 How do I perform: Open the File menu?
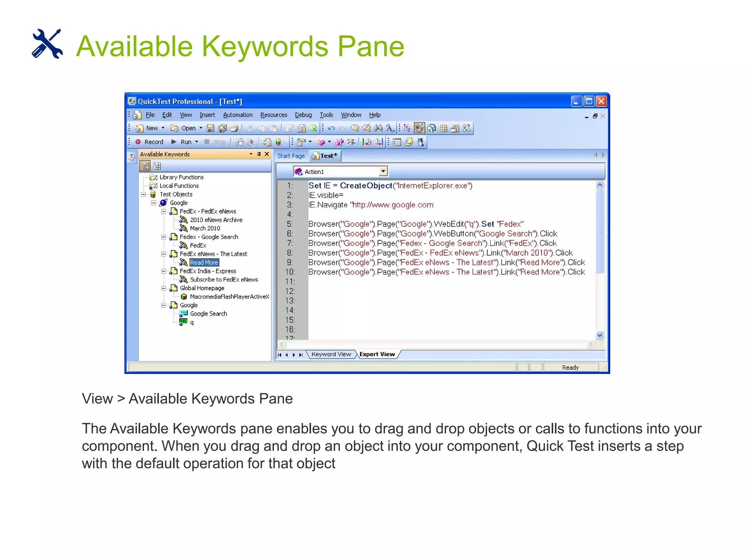coord(150,115)
